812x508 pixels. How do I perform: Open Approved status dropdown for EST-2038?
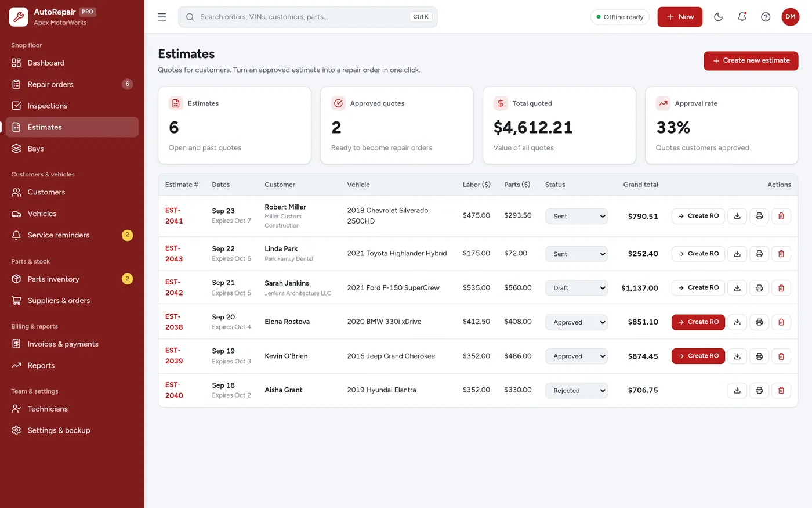577,322
